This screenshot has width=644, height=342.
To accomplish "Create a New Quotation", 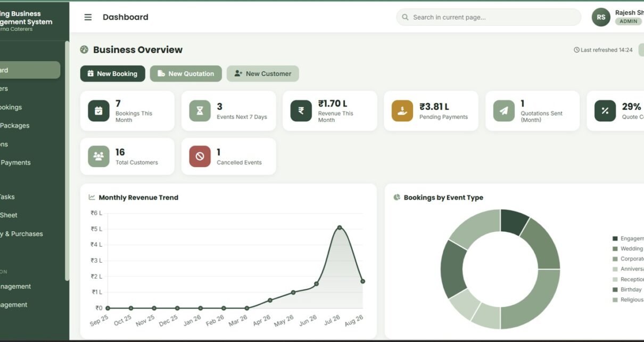I will [x=186, y=74].
